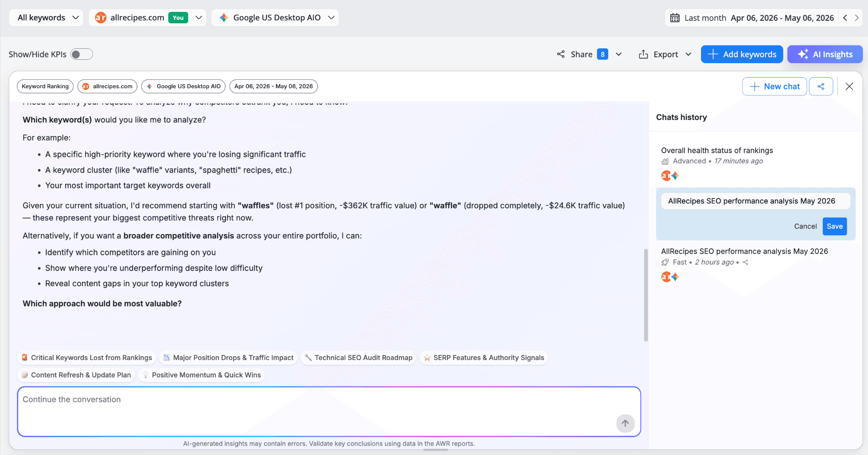The height and width of the screenshot is (455, 868).
Task: Open AI Insights panel
Action: point(825,54)
